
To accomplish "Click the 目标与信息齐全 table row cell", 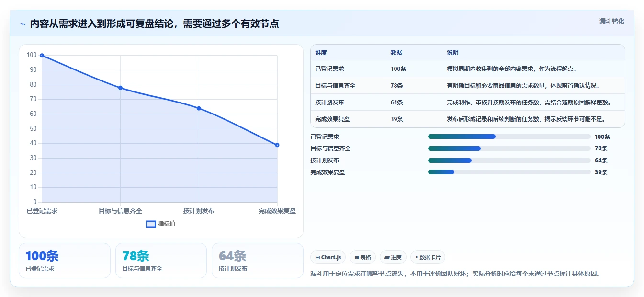I will pyautogui.click(x=336, y=86).
